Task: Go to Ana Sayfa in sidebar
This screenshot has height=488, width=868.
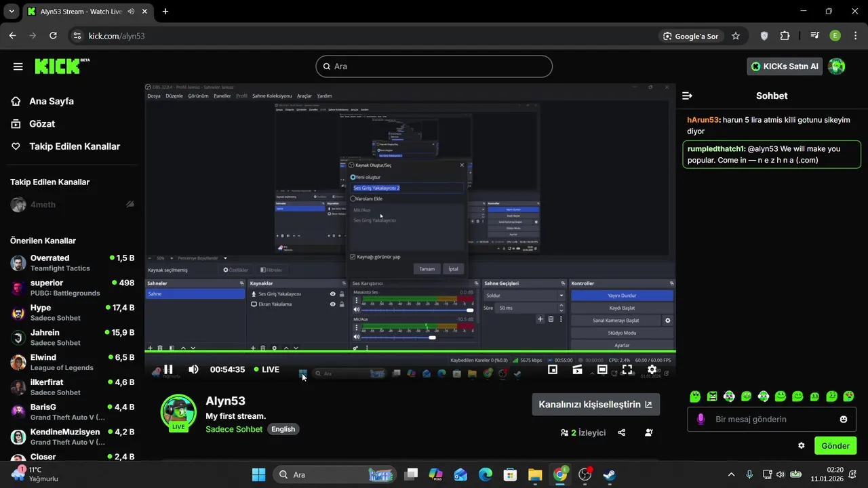Action: (43, 101)
